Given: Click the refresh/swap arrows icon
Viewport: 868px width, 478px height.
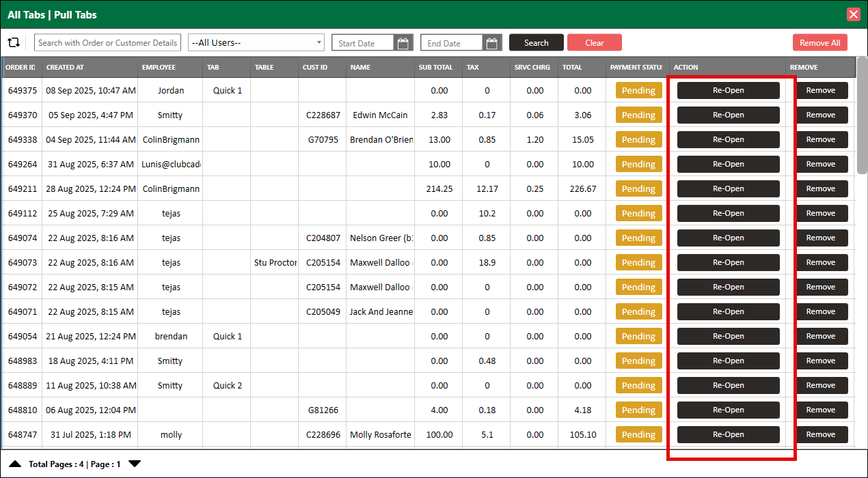Looking at the screenshot, I should pos(14,42).
